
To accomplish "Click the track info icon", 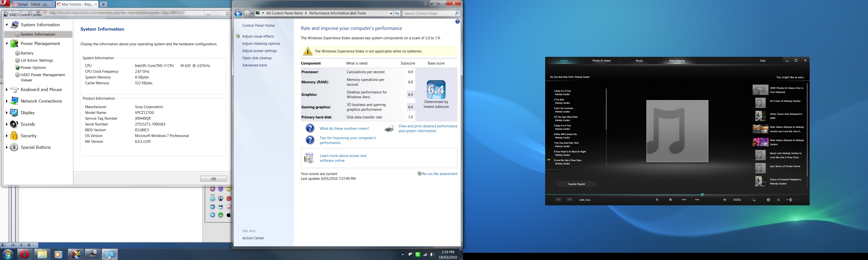I will (768, 200).
